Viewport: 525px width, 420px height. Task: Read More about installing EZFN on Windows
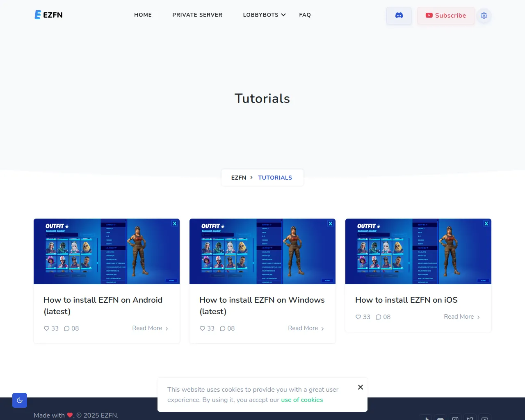[306, 328]
